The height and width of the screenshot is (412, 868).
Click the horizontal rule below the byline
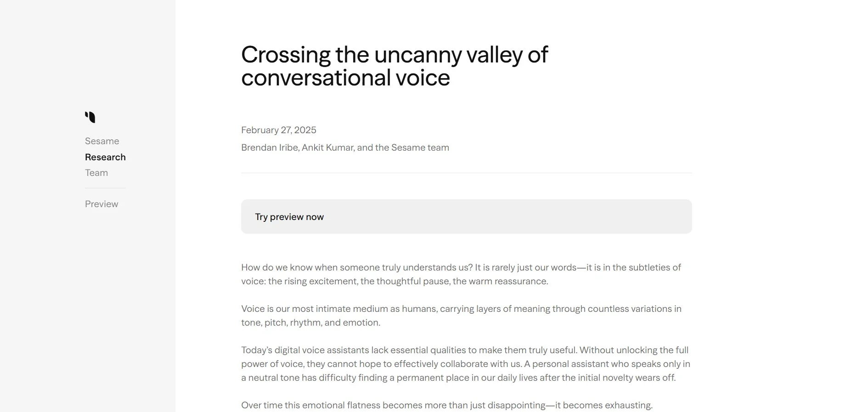click(466, 173)
